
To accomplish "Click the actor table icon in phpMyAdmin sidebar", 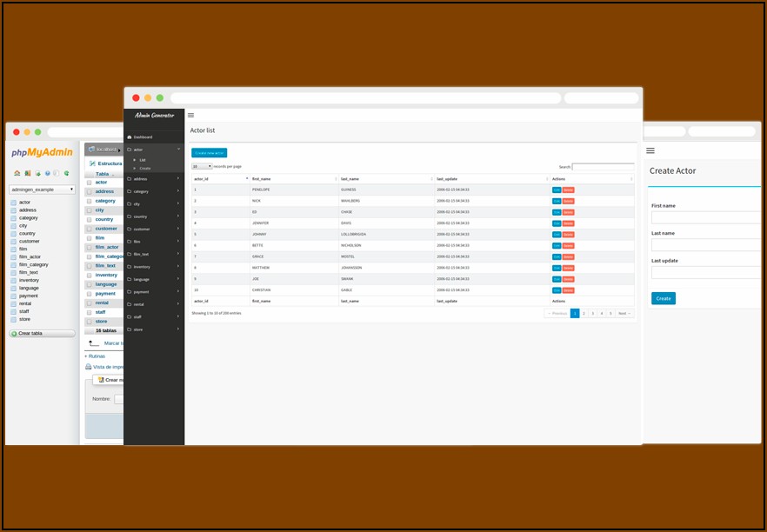I will 14,202.
